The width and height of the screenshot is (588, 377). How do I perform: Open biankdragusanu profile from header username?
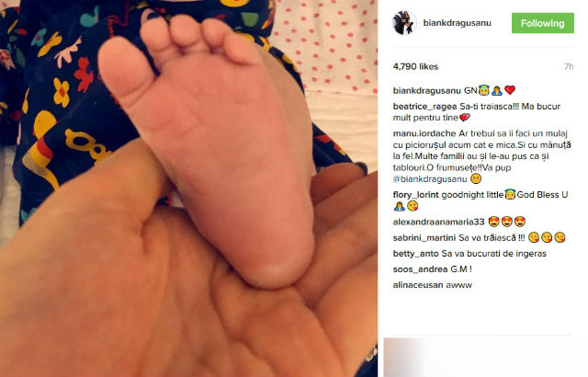click(x=457, y=23)
